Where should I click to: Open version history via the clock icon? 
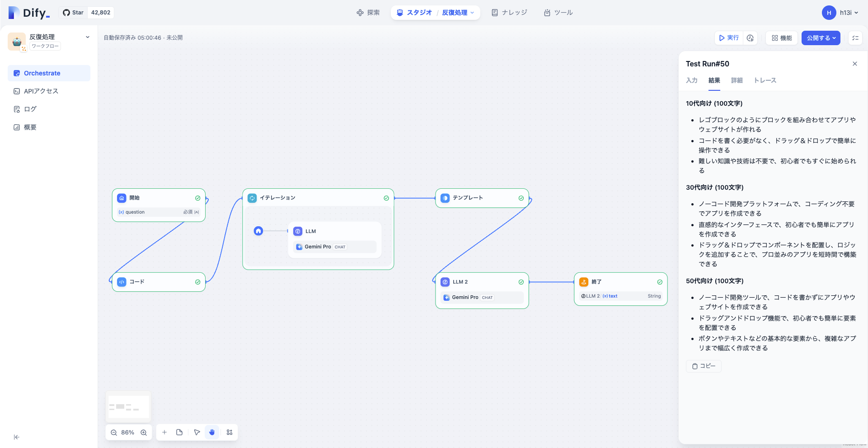click(x=750, y=38)
